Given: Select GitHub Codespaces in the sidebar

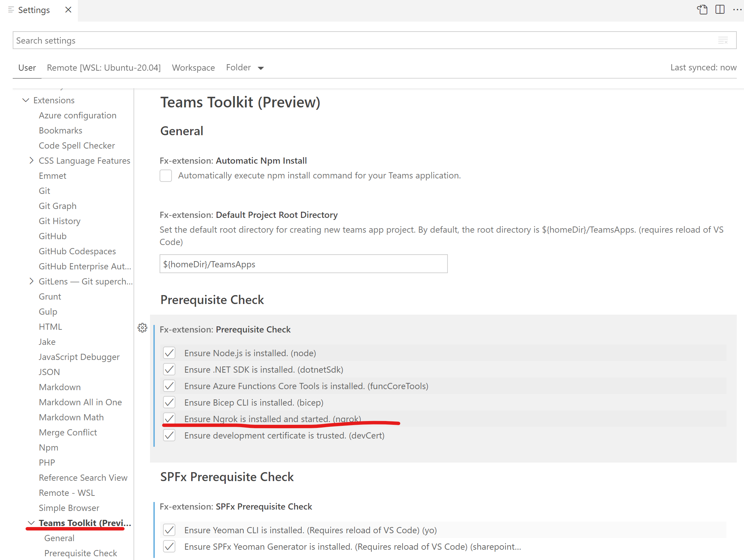Looking at the screenshot, I should pos(77,251).
